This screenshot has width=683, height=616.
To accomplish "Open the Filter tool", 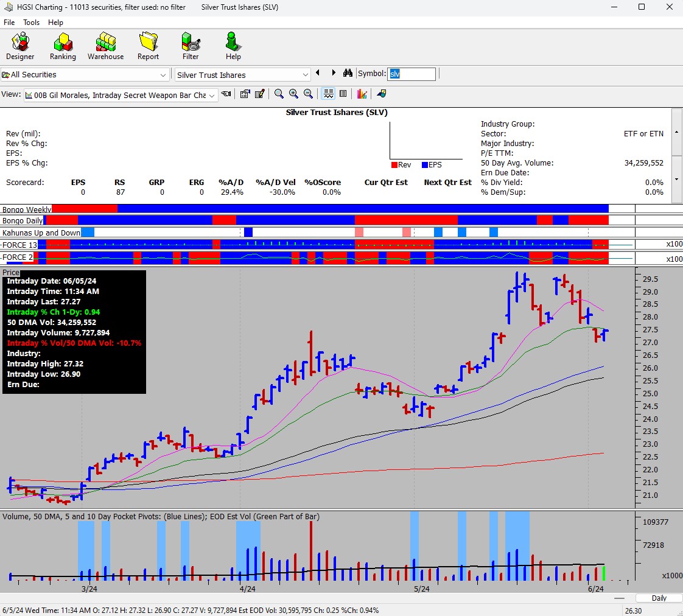I will click(x=191, y=46).
